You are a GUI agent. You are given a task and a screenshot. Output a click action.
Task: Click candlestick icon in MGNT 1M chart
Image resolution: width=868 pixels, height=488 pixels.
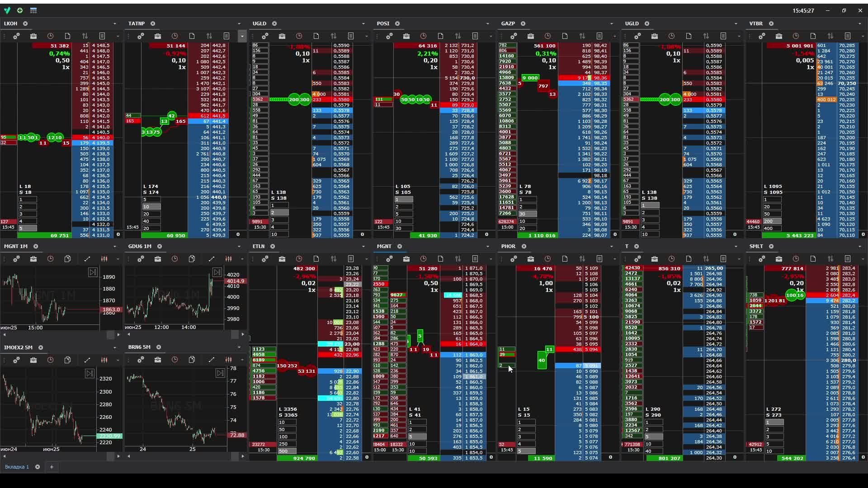[104, 259]
